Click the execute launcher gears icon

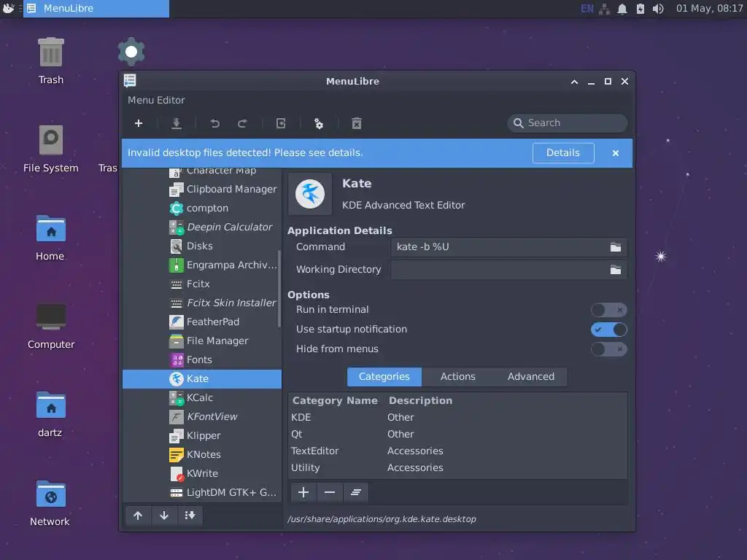click(319, 124)
